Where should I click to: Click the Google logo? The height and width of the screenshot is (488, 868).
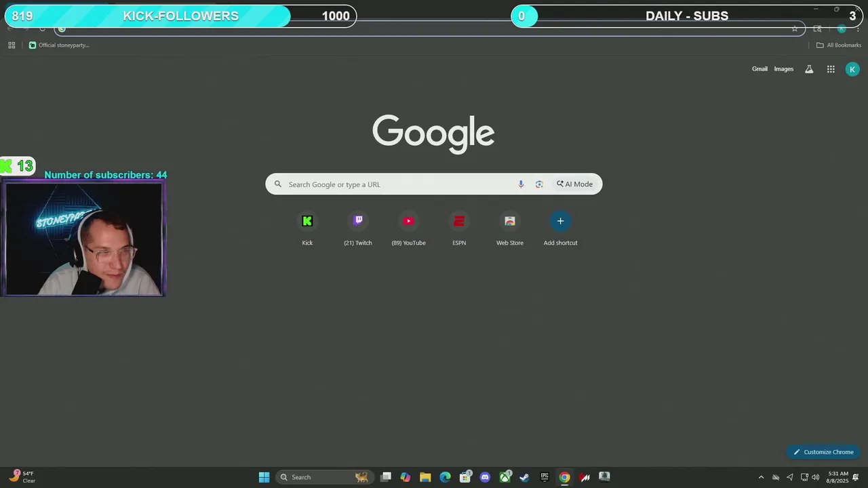click(x=433, y=134)
